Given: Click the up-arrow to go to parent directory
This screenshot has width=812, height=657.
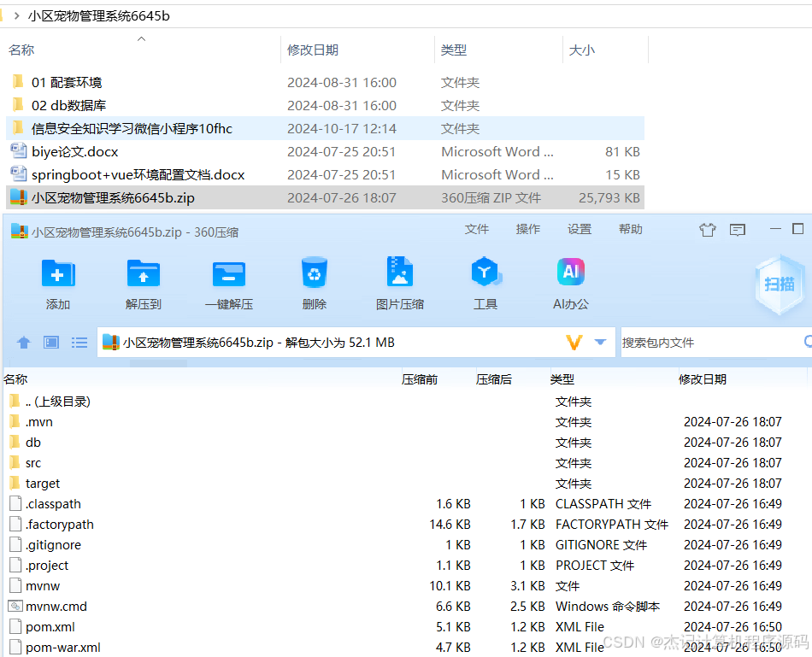Looking at the screenshot, I should (x=23, y=342).
